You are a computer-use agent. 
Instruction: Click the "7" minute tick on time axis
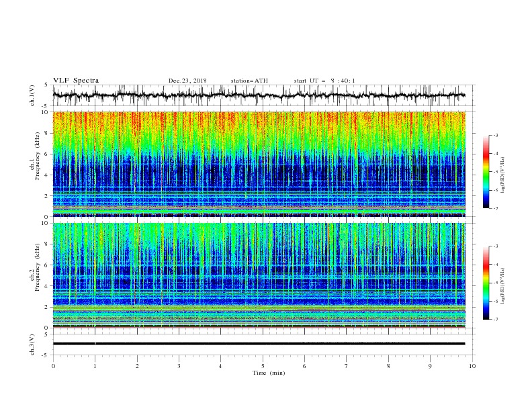[347, 366]
